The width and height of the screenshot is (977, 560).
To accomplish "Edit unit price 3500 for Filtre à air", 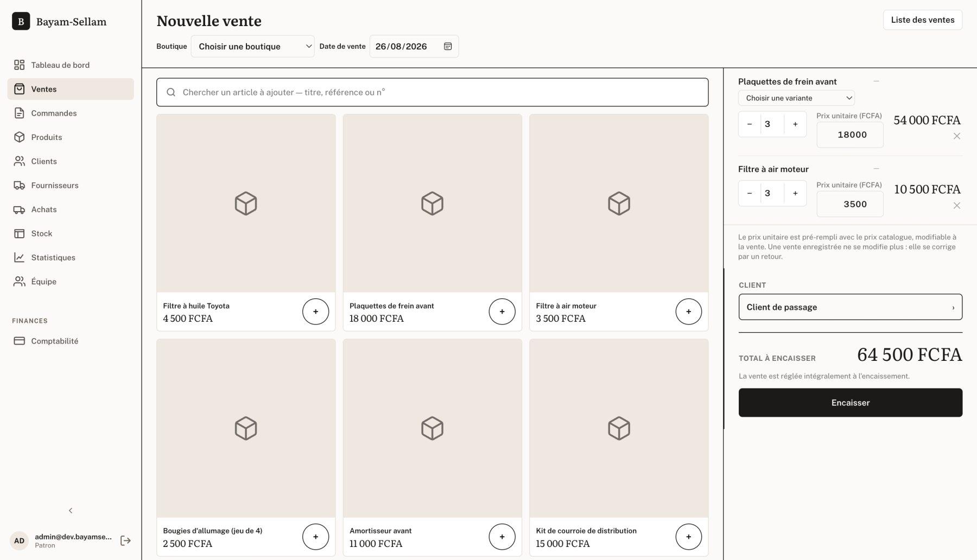I will (x=850, y=204).
